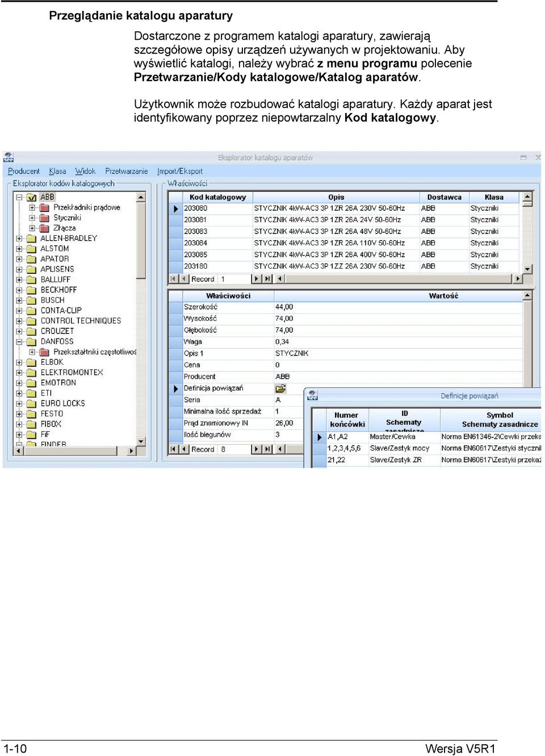Sort by Opis column header
545x756 pixels.
336,197
